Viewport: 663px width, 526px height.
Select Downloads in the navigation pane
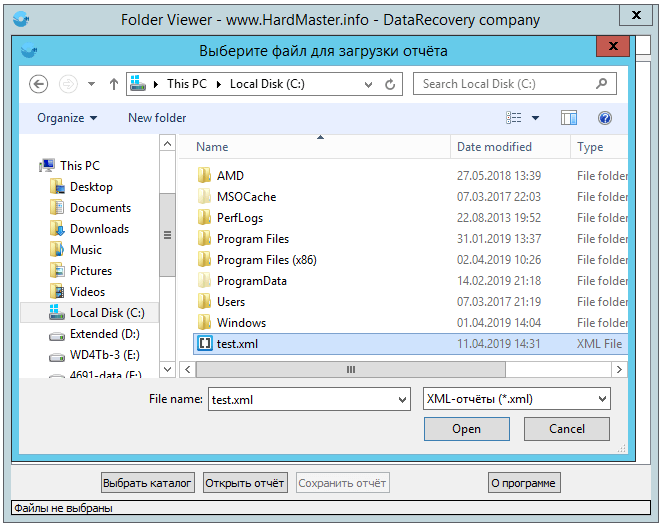point(99,229)
